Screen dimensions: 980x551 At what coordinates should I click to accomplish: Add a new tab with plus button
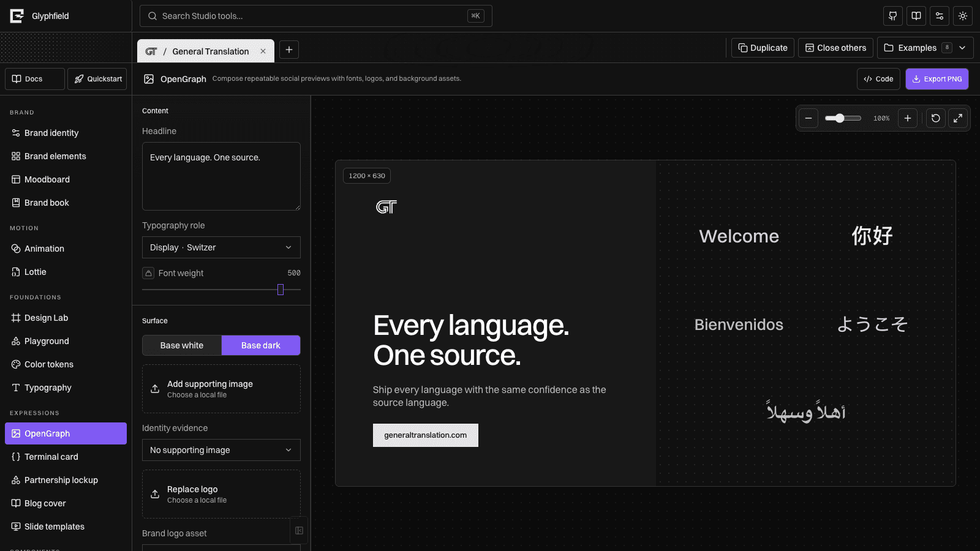point(289,50)
